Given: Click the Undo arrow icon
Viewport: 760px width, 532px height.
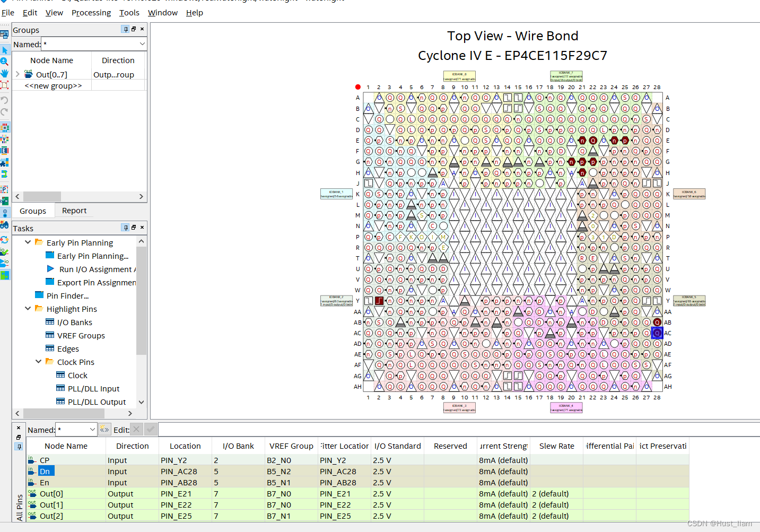Looking at the screenshot, I should [x=5, y=100].
